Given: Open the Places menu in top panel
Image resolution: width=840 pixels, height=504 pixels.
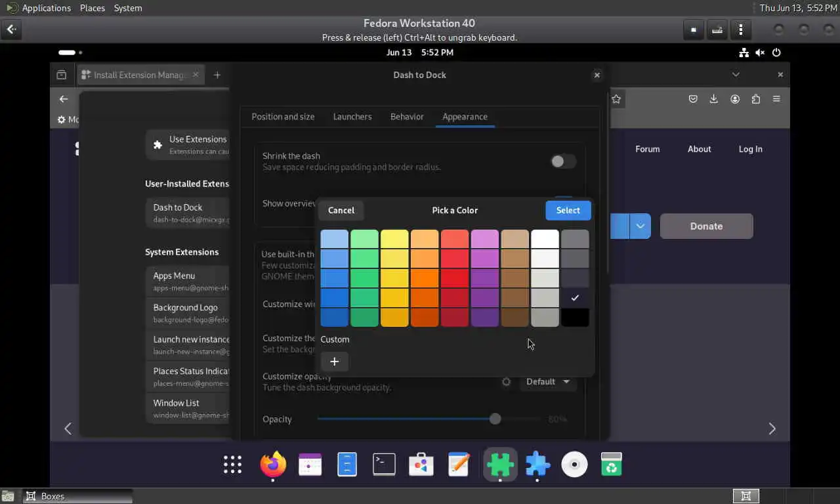Looking at the screenshot, I should click(x=93, y=8).
